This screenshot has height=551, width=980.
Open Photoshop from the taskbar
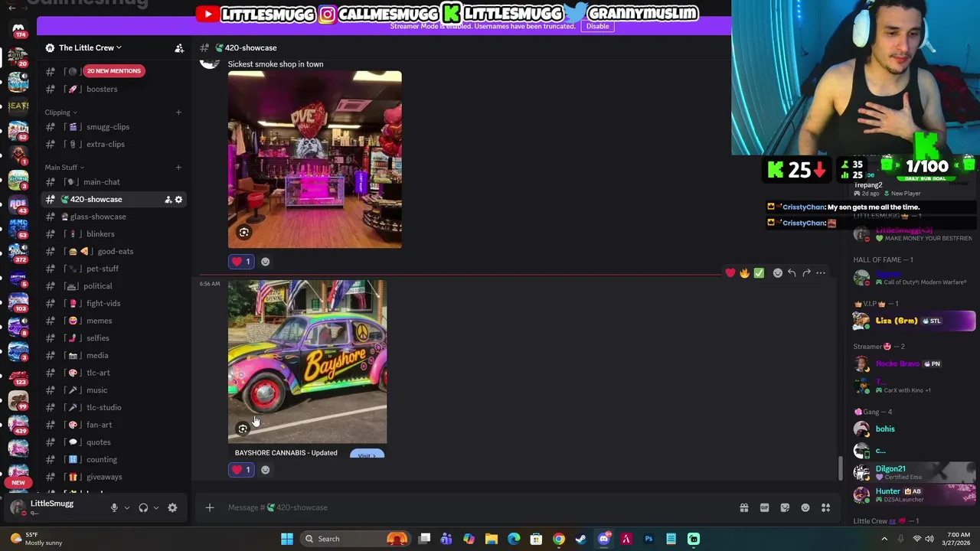pos(648,539)
